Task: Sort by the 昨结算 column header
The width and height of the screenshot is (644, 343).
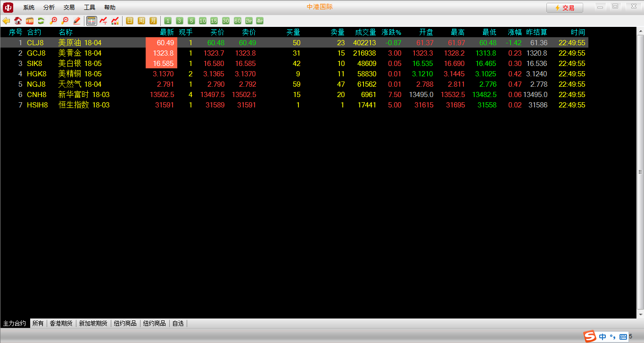Action: coord(537,32)
